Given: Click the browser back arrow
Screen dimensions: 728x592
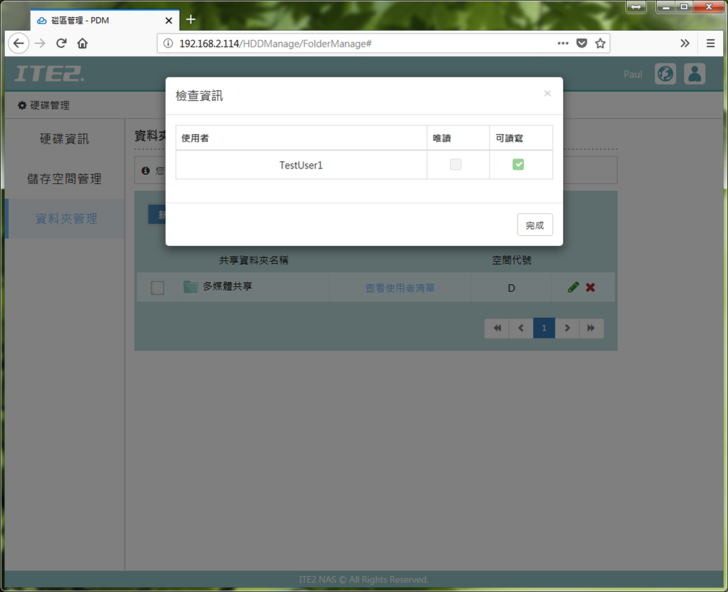Looking at the screenshot, I should click(x=19, y=43).
